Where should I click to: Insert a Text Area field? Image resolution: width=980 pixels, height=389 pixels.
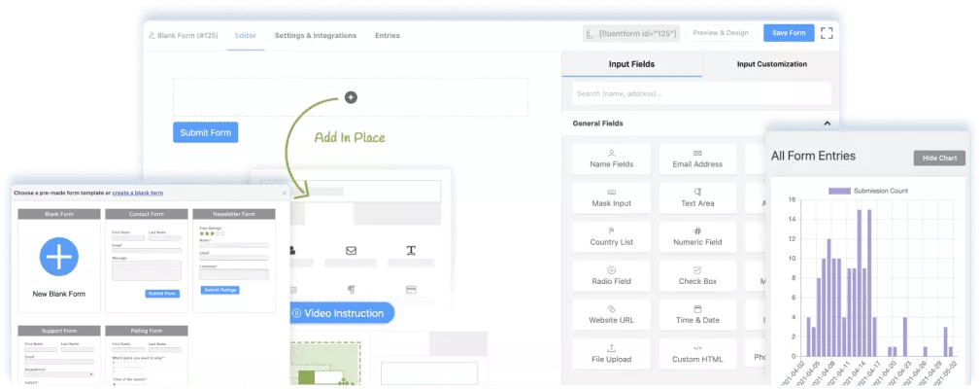pos(697,197)
